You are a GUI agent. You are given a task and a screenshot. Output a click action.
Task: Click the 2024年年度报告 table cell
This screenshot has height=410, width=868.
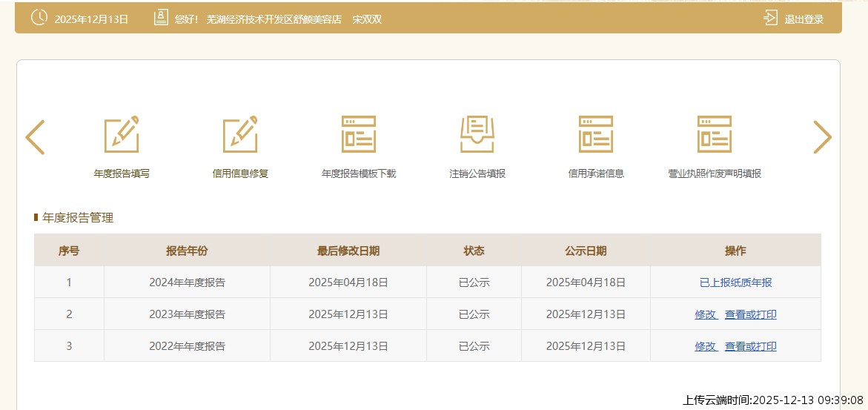tap(187, 282)
